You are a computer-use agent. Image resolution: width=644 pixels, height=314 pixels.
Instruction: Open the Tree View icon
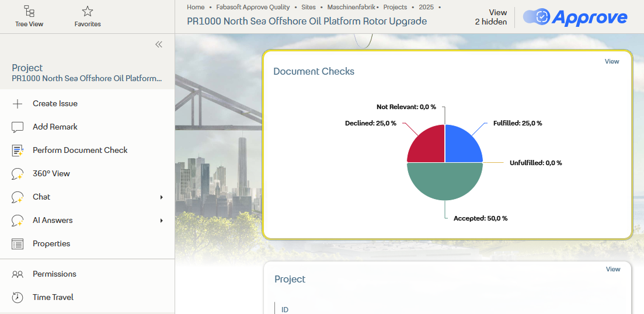pos(29,11)
